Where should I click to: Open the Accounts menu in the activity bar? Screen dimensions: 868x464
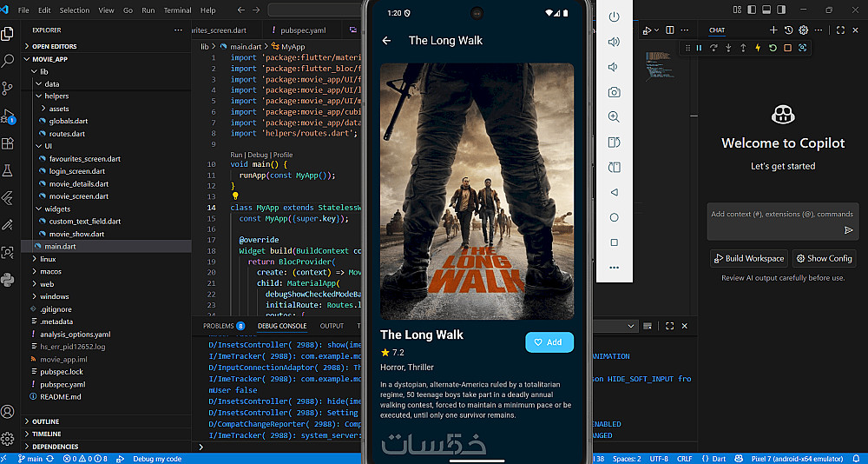[x=8, y=412]
